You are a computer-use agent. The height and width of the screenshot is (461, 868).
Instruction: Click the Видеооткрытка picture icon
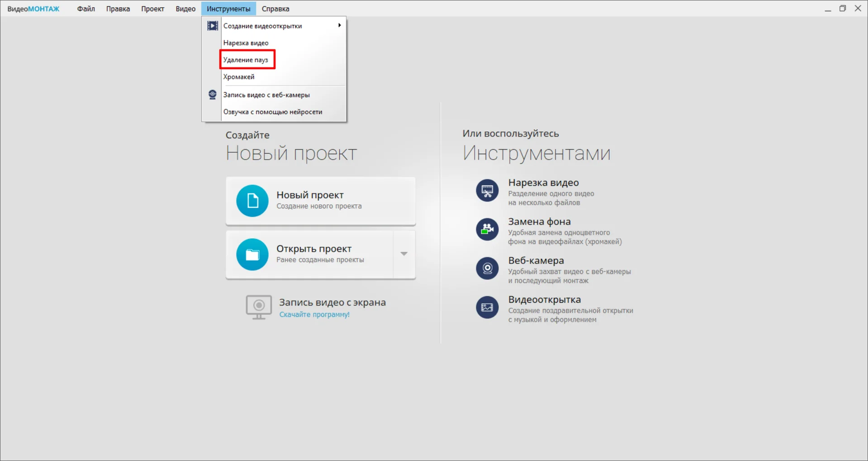[x=487, y=307]
